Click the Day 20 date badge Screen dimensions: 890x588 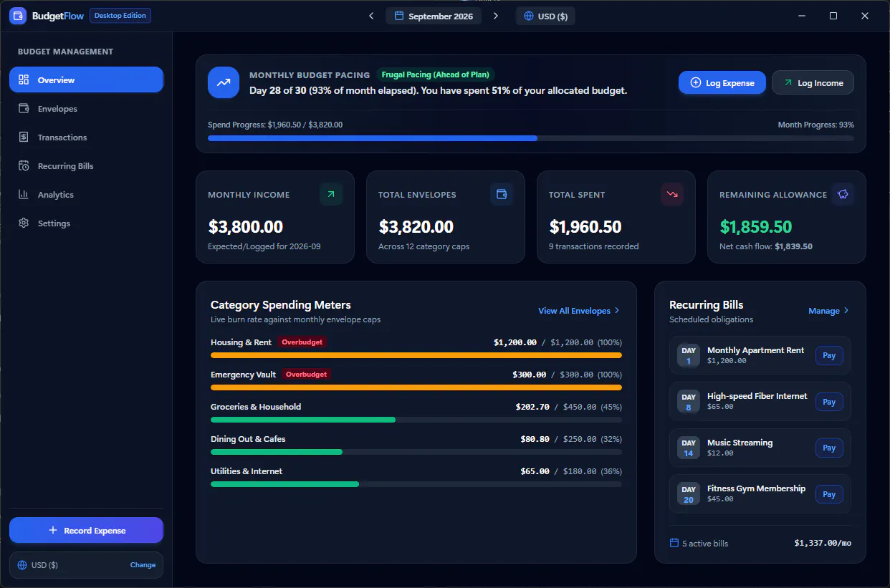pyautogui.click(x=689, y=494)
